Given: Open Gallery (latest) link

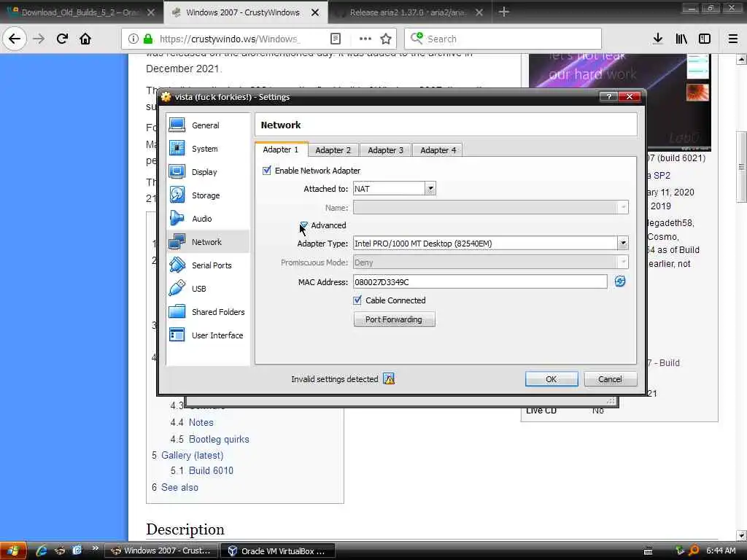Looking at the screenshot, I should click(x=193, y=455).
